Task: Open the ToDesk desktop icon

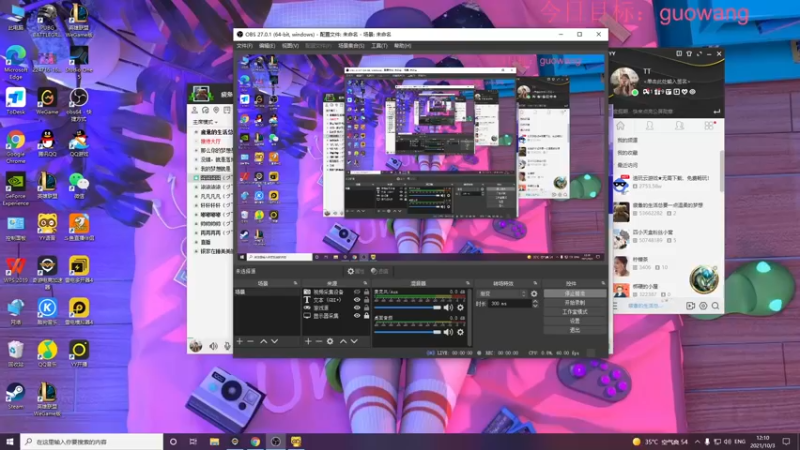Action: (15, 101)
